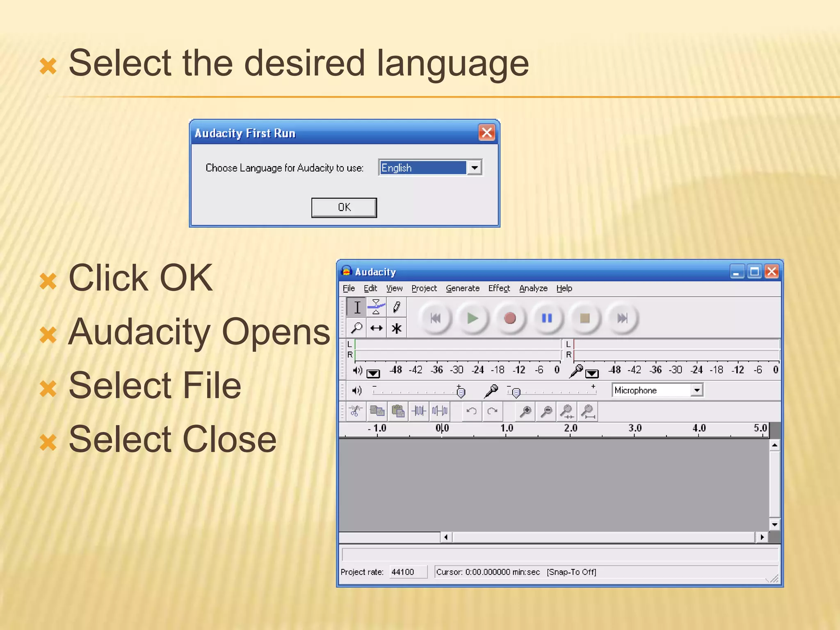The width and height of the screenshot is (840, 630).
Task: Click the Redo arrow icon
Action: (x=493, y=411)
